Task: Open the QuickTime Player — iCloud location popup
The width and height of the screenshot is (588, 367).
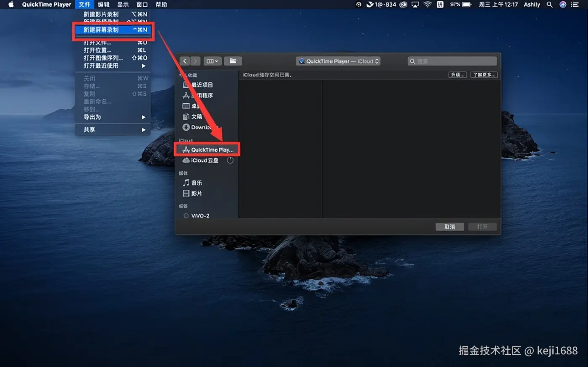Action: click(x=338, y=61)
